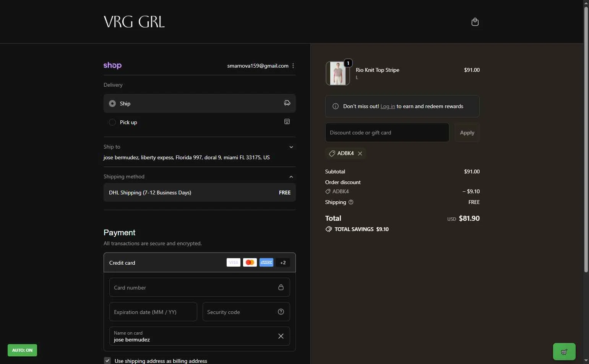Viewport: 589px width, 364px height.
Task: Click the Subtotal label
Action: tap(335, 171)
